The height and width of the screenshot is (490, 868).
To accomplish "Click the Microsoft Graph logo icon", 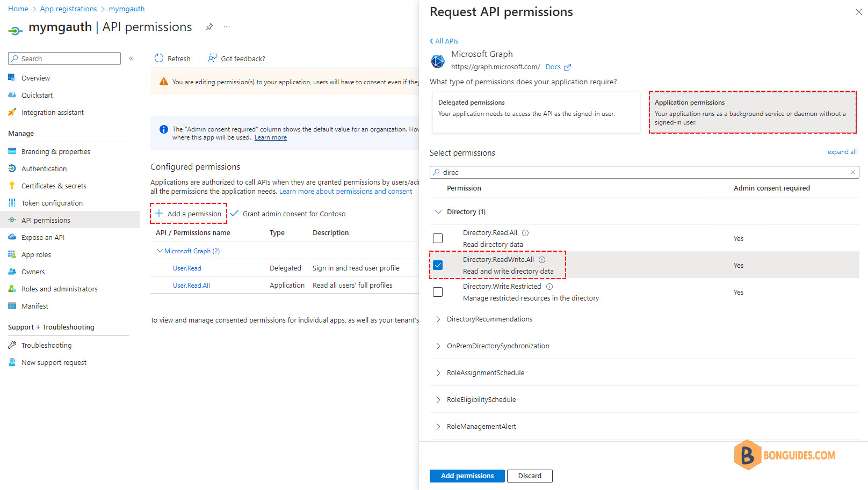I will click(x=438, y=61).
